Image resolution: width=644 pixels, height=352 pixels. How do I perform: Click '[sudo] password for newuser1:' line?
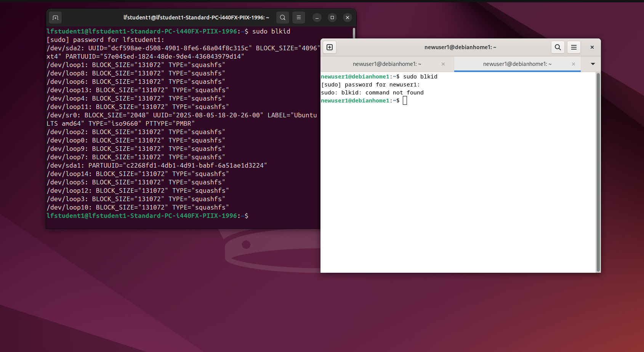coord(370,85)
